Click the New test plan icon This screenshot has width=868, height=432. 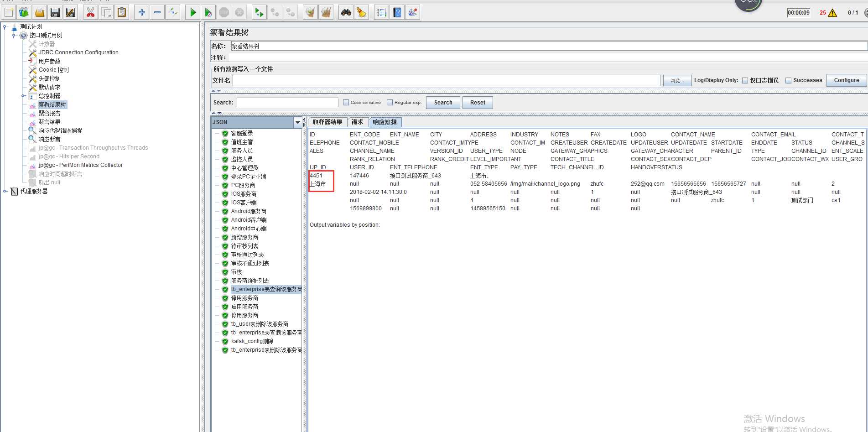pos(9,12)
